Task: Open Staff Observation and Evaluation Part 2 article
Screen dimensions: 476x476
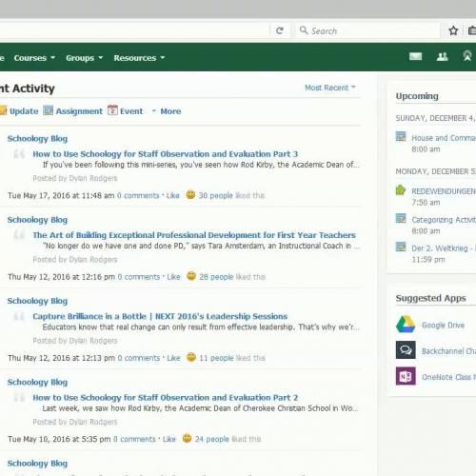Action: (x=166, y=398)
